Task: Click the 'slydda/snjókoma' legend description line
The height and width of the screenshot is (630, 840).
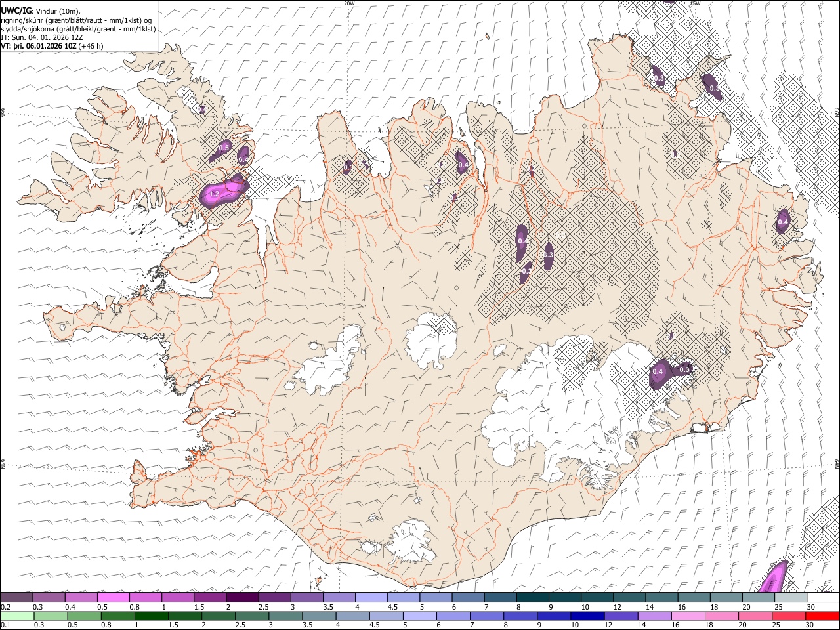Action: [x=78, y=29]
